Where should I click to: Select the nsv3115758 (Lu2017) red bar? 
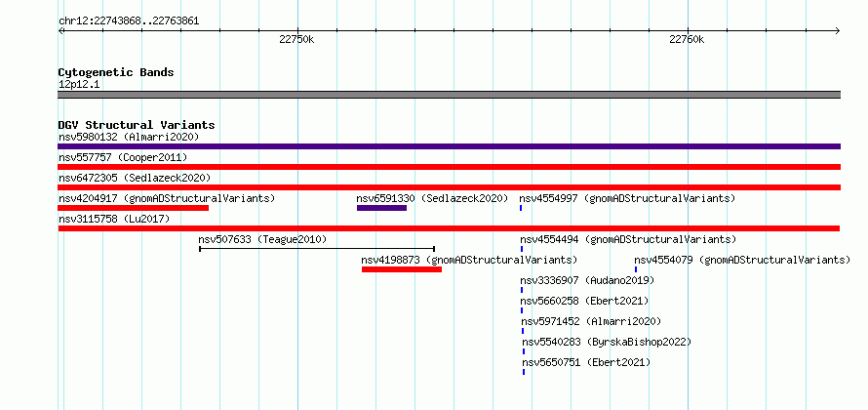449,228
